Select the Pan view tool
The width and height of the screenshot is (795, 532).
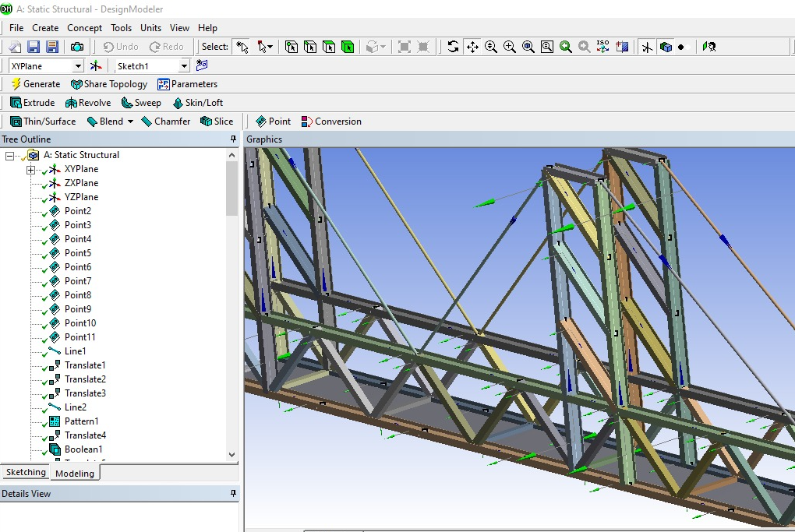(472, 47)
